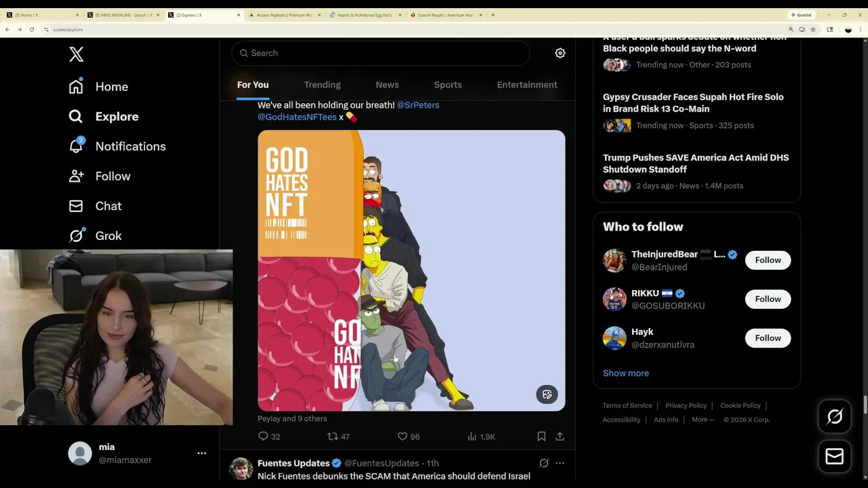
Task: Switch to the Sports tab
Action: coord(448,85)
